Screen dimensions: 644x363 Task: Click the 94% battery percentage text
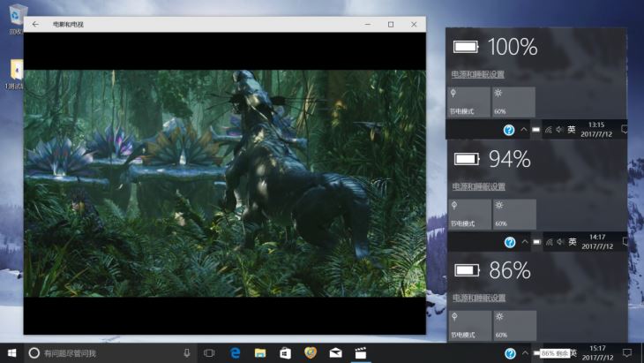pyautogui.click(x=510, y=159)
